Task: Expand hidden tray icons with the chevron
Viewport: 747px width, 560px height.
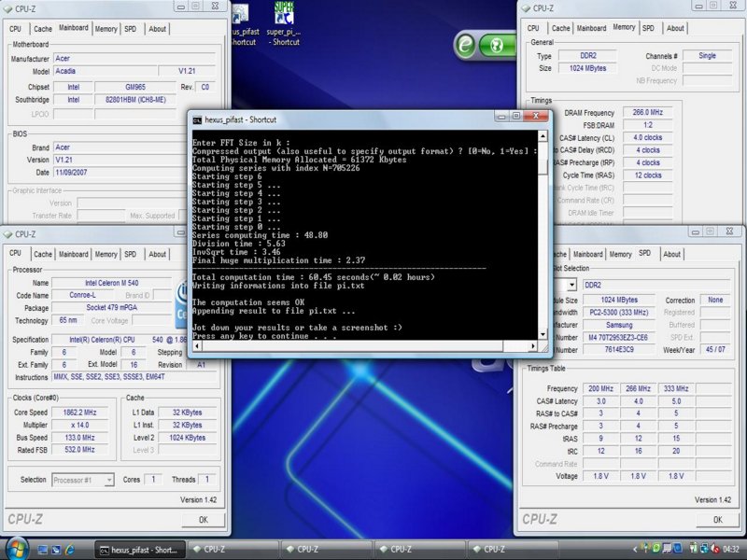Action: (x=635, y=550)
